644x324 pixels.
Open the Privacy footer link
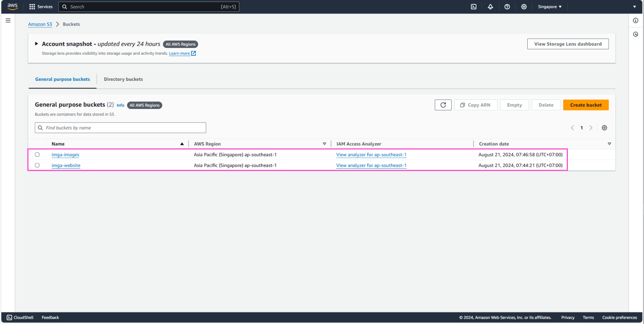[x=568, y=317]
